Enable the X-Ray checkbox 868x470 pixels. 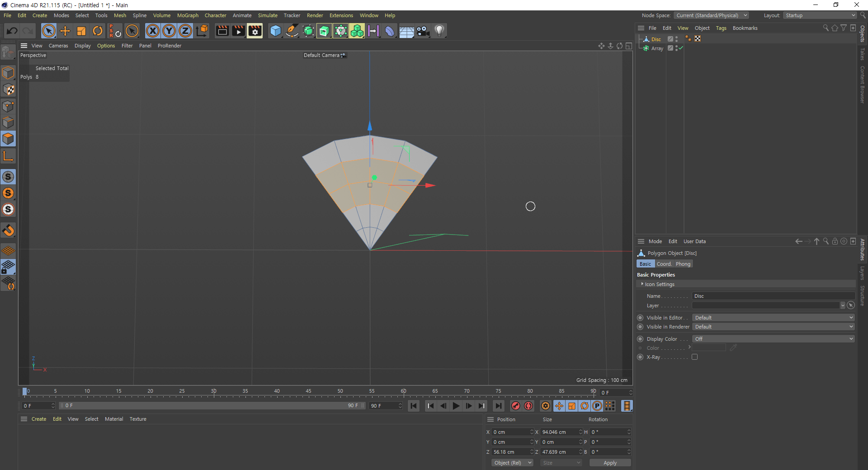[x=695, y=357]
